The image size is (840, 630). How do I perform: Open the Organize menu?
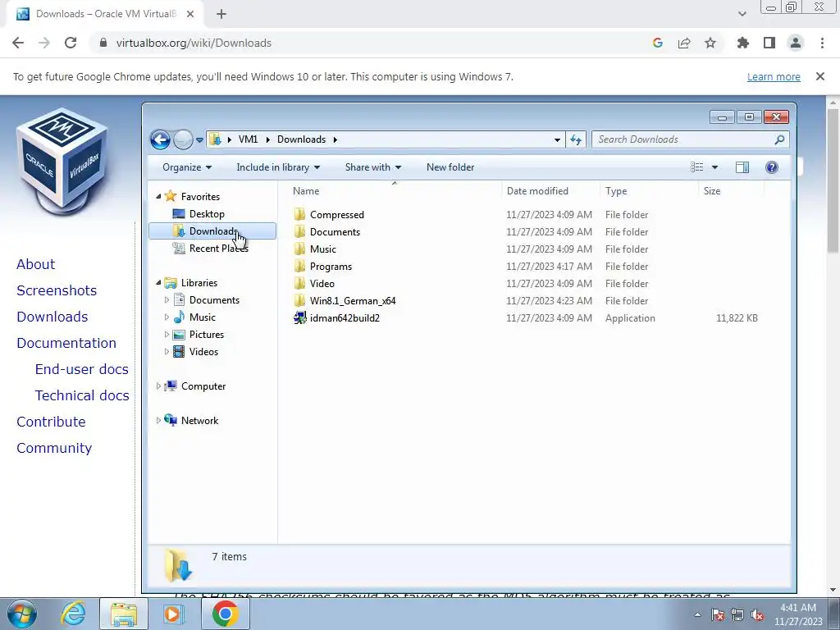(x=187, y=167)
